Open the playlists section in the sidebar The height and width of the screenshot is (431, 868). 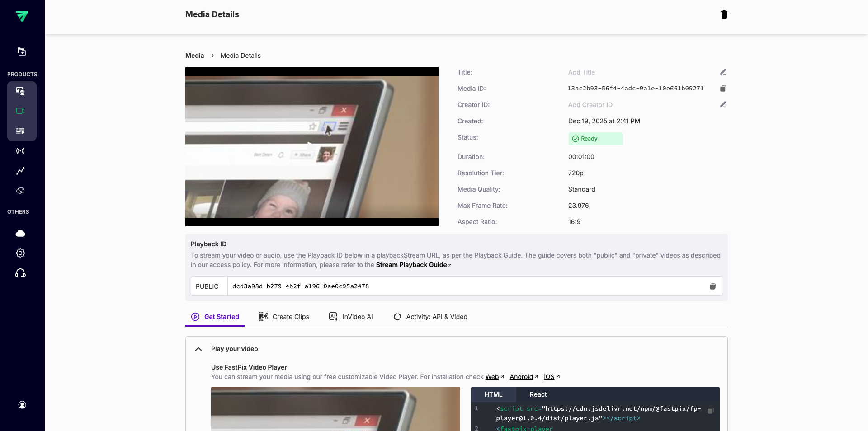20,131
